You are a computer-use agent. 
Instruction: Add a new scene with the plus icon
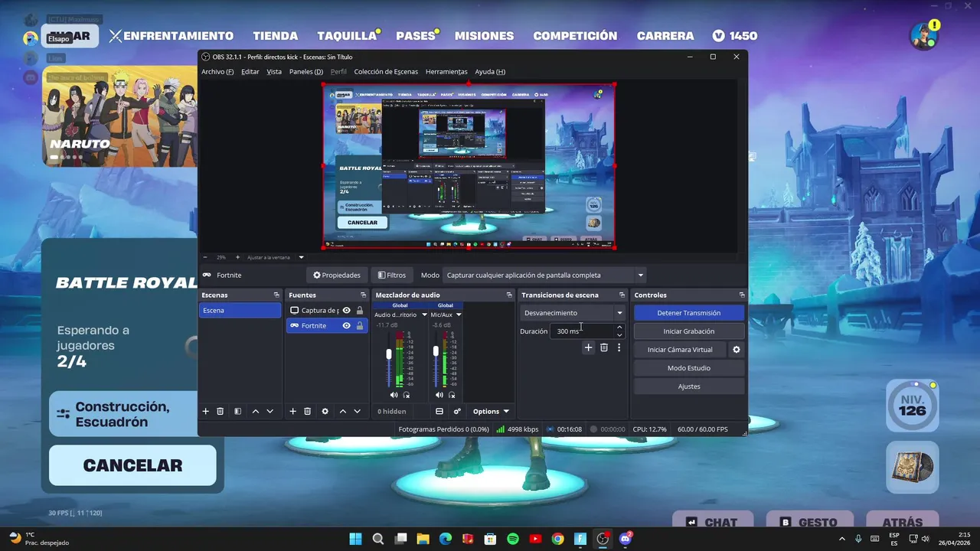[205, 412]
